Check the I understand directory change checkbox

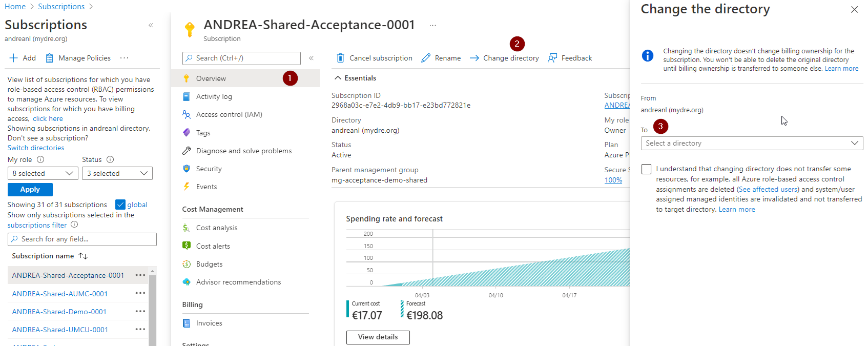(647, 169)
